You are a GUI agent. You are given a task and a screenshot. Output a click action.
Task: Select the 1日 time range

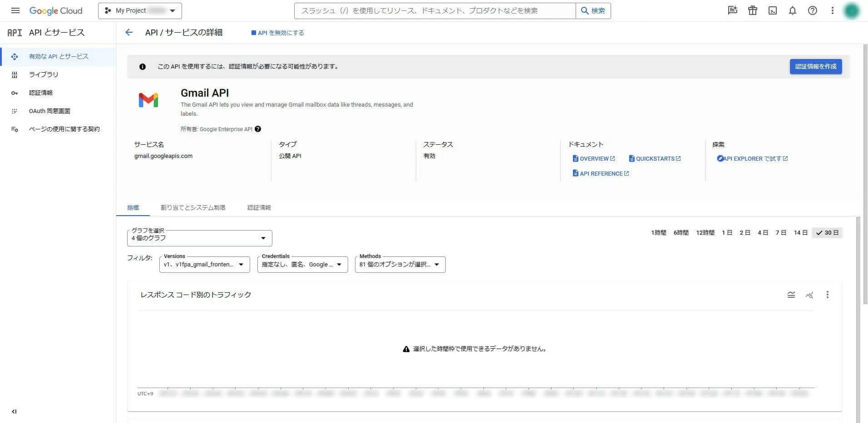coord(727,233)
